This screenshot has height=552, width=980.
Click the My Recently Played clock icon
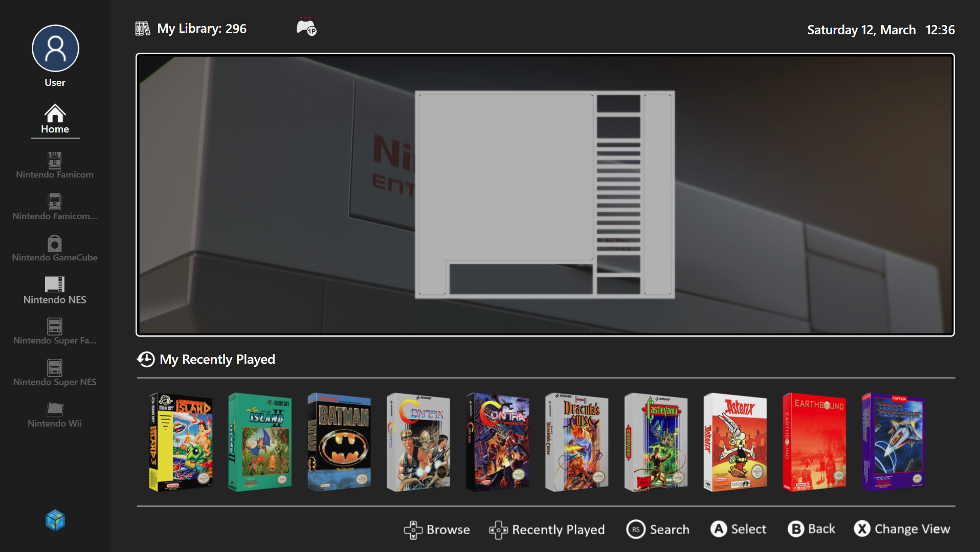click(x=146, y=359)
